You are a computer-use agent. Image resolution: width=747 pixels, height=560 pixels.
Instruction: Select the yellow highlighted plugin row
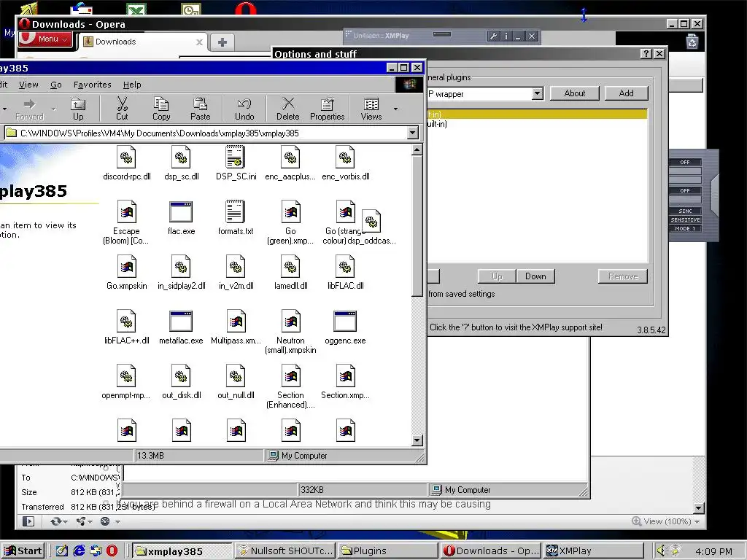(538, 114)
